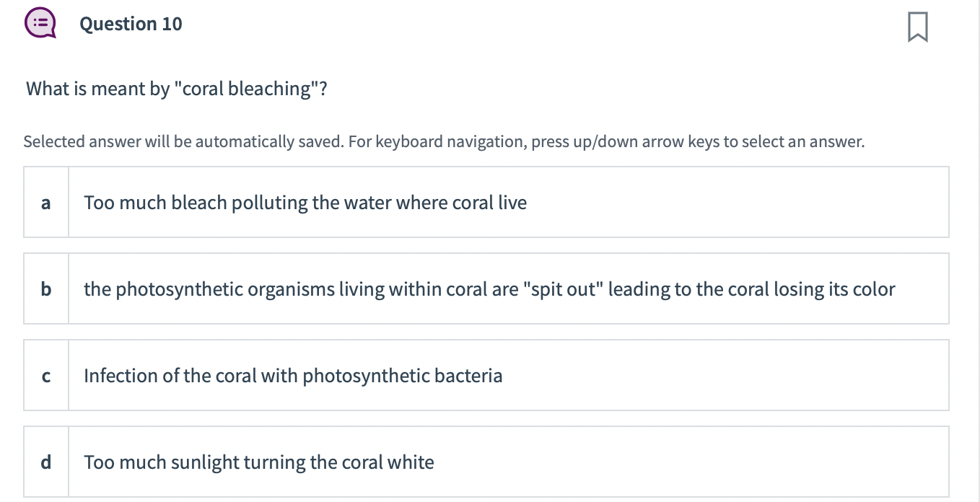Bookmark this question with the flag icon
Screen dimensions: 980x502
[916, 29]
